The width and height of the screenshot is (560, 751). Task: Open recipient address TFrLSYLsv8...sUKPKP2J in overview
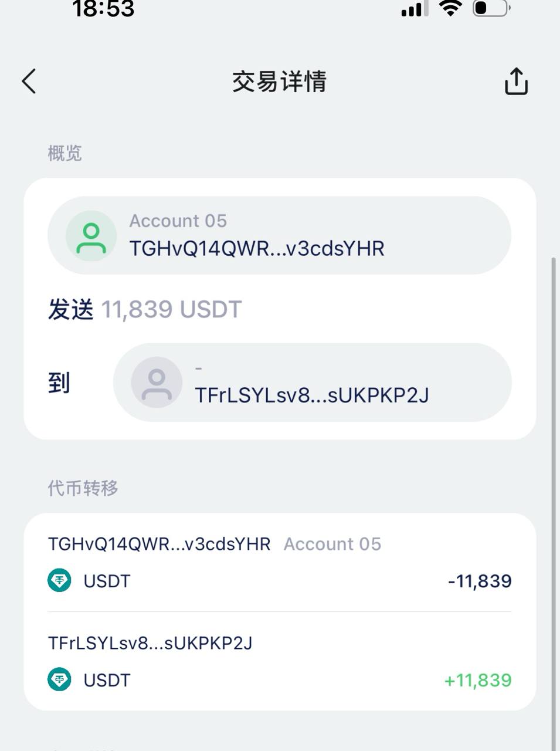coord(311,395)
